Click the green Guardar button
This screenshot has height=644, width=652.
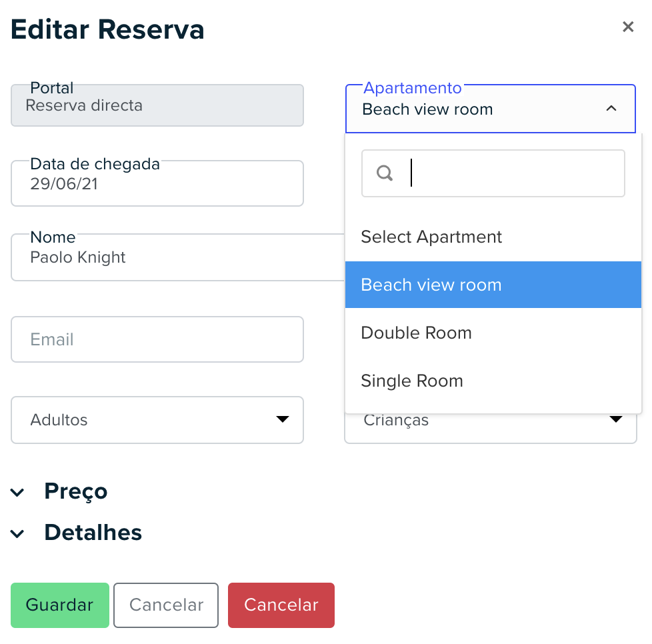tap(60, 605)
